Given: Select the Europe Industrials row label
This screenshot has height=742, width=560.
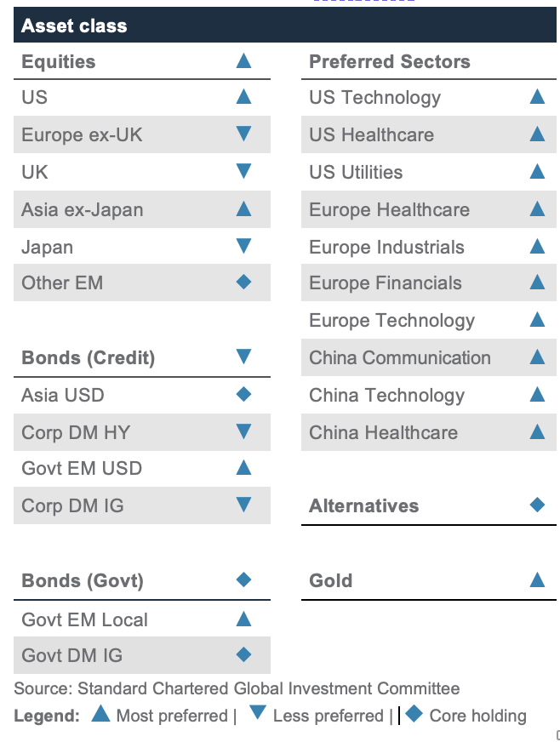Looking at the screenshot, I should click(386, 247).
